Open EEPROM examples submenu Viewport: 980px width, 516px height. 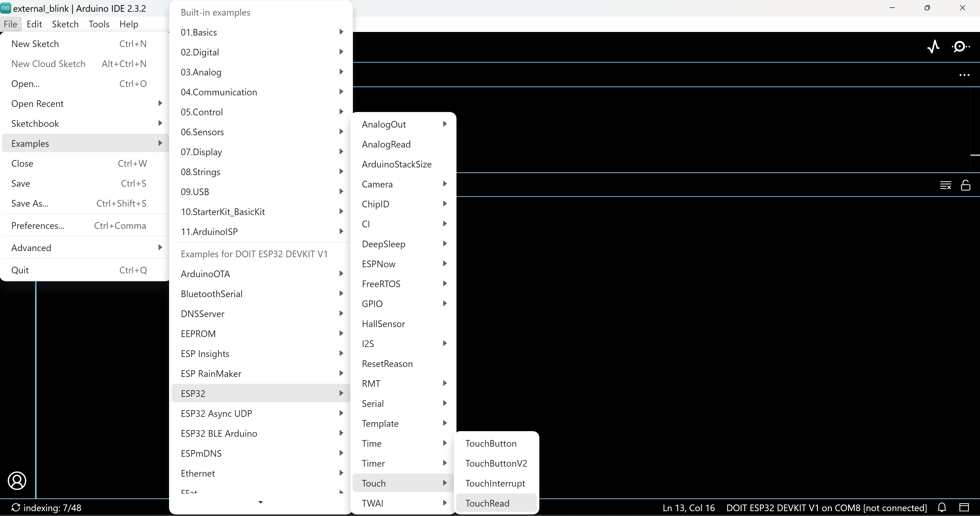pos(261,334)
